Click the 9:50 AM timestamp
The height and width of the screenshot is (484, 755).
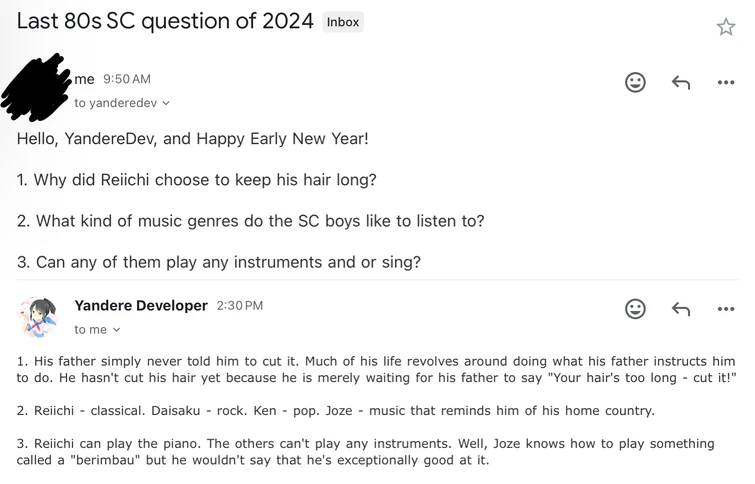coord(126,79)
